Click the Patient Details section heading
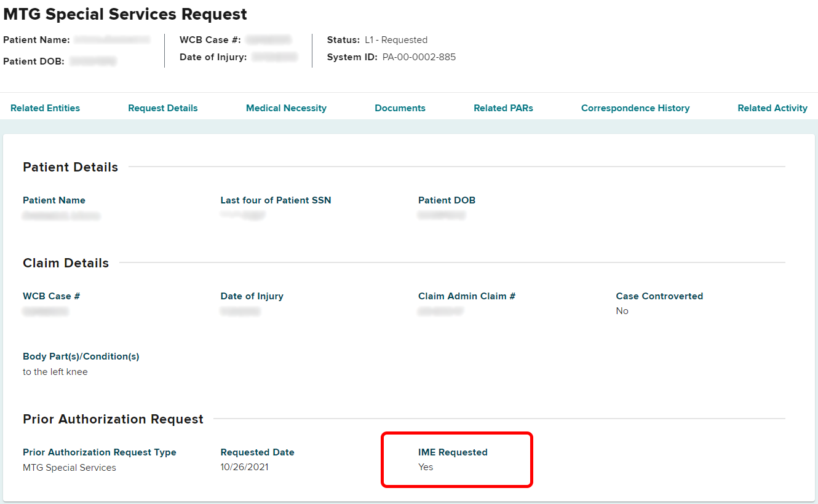 click(70, 167)
